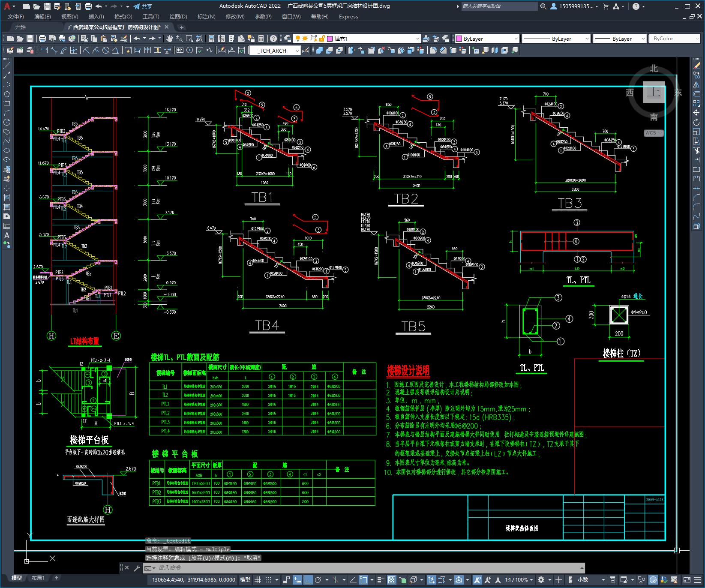Click the command line customize wrench icon
705x588 pixels.
point(137,568)
